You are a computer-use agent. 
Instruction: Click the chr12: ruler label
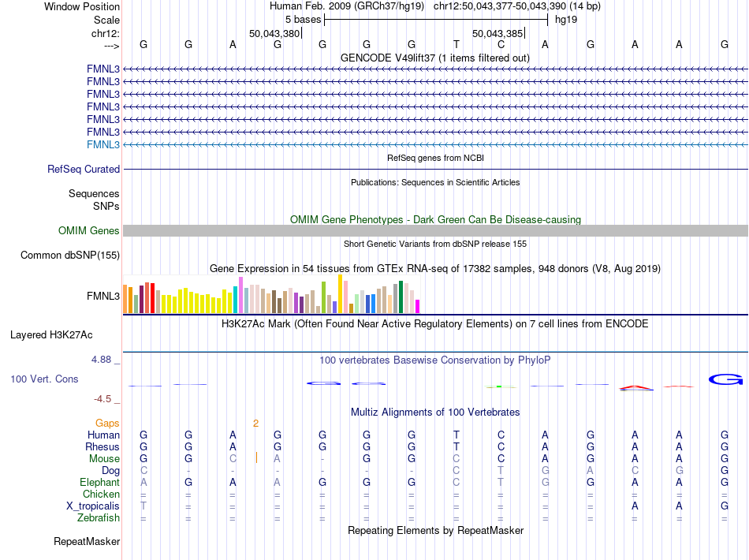(106, 33)
